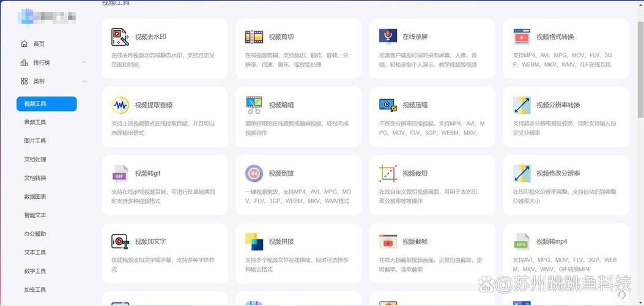This screenshot has width=644, height=306.
Task: Click the 视频转gif GIF file icon
Action: pos(120,173)
